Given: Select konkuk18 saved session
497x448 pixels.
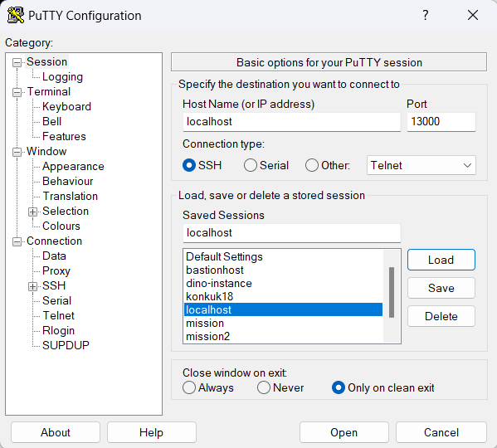Looking at the screenshot, I should coord(283,296).
